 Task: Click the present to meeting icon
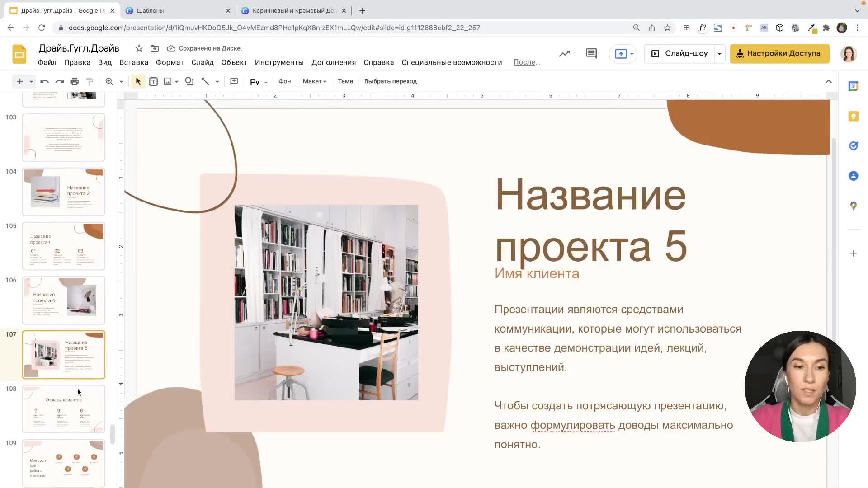[x=621, y=54]
